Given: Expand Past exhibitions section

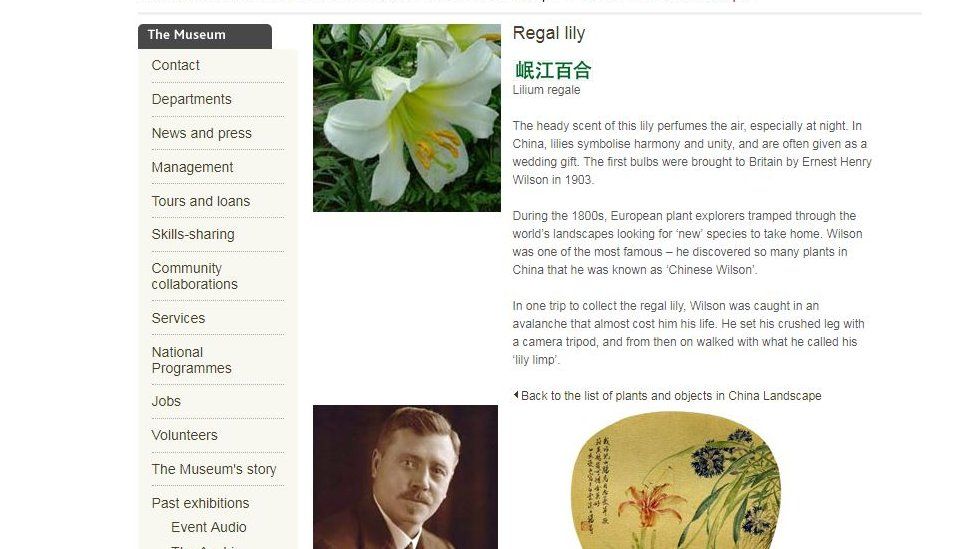Looking at the screenshot, I should (x=200, y=503).
